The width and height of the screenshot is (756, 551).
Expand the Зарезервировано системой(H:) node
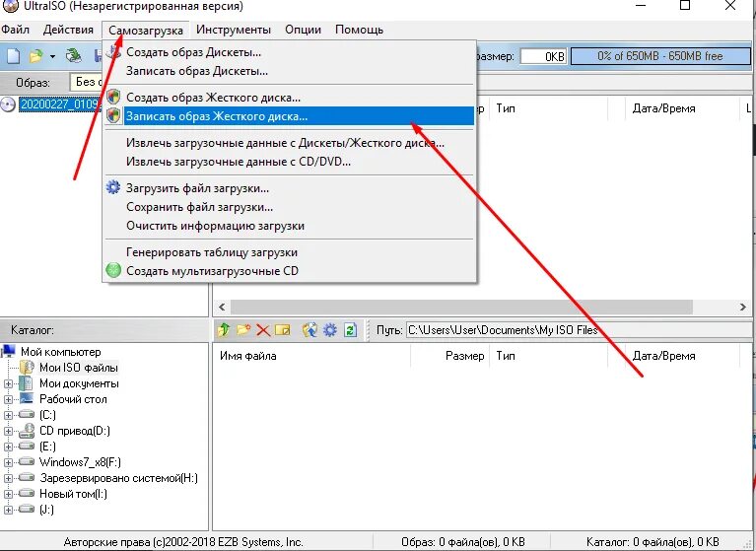[8, 479]
